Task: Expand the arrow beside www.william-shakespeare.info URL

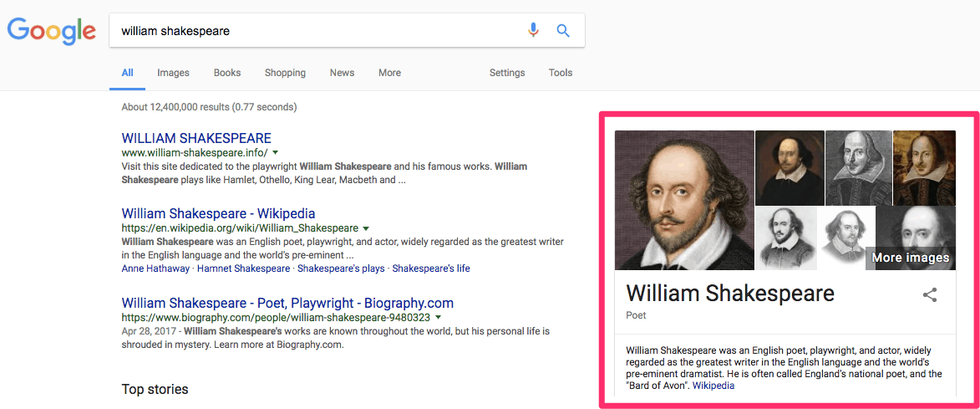Action: [x=275, y=152]
